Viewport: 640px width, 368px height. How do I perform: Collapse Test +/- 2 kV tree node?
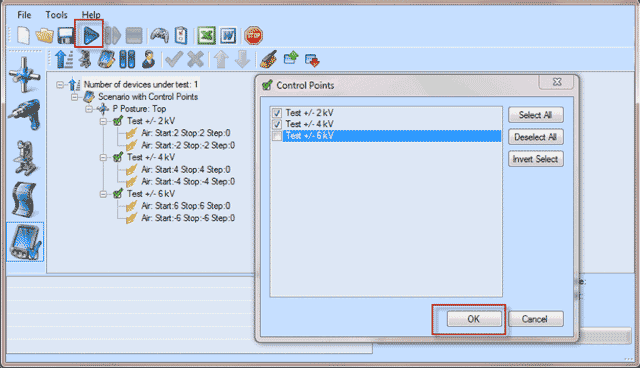coord(103,121)
